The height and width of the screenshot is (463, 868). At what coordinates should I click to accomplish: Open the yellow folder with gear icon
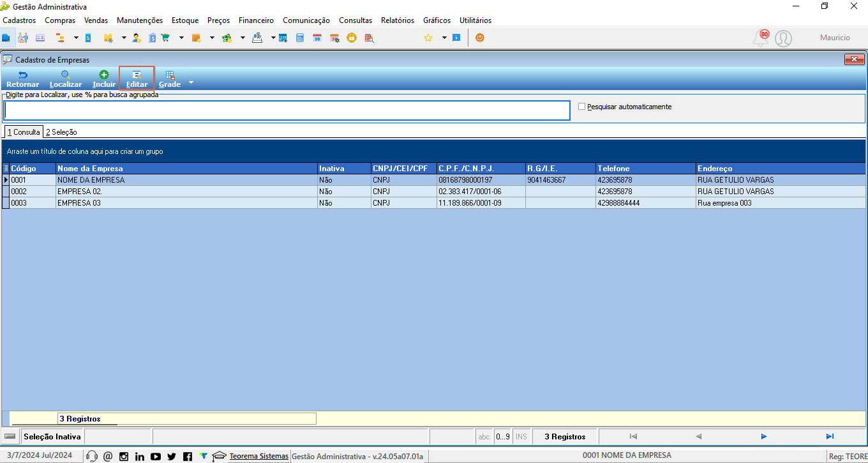click(108, 38)
